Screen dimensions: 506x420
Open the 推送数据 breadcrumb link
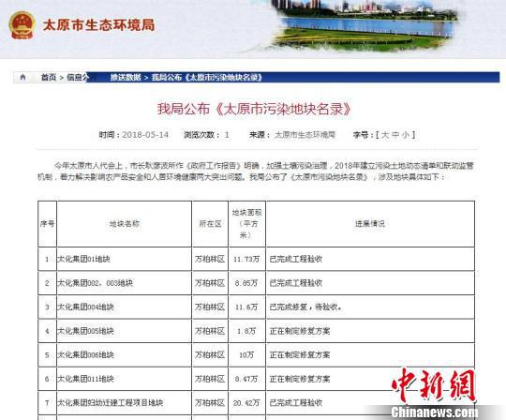(126, 77)
